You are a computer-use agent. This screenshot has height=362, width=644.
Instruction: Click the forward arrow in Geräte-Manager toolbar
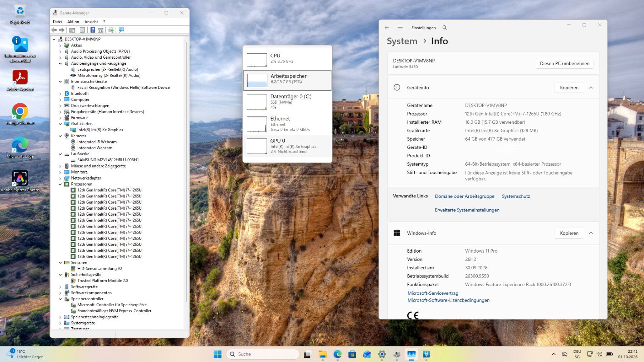tap(62, 30)
